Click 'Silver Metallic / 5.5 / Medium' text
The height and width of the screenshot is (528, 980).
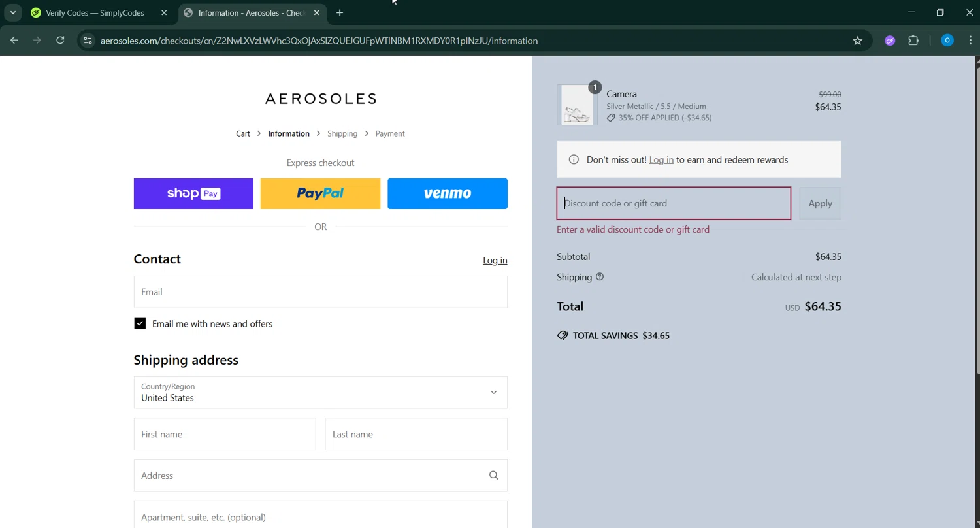coord(656,107)
